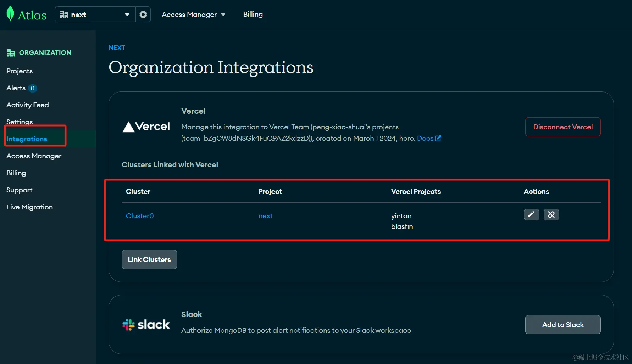Click the NEXT breadcrumb link
Viewport: 632px width, 364px height.
tap(117, 48)
